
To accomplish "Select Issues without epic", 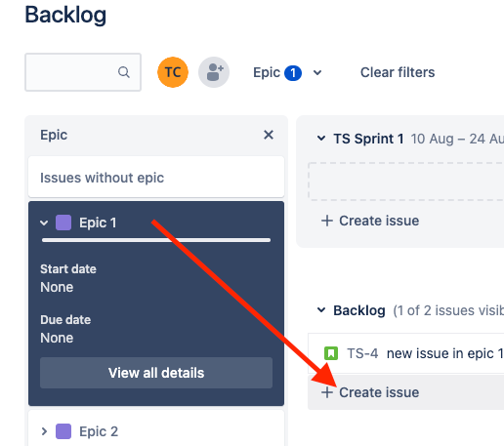I will [x=156, y=178].
